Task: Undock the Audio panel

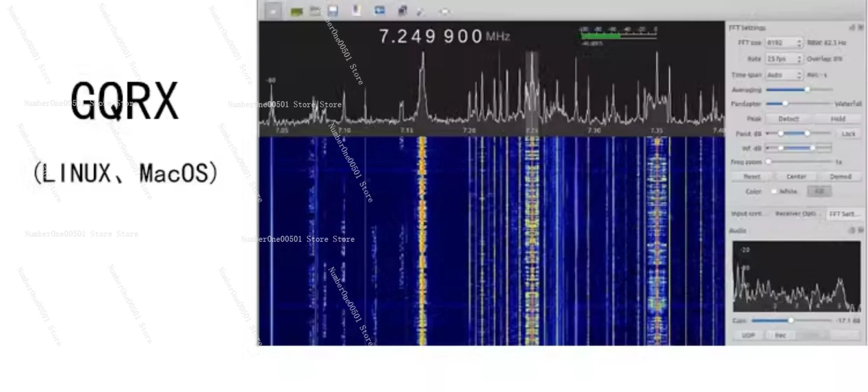Action: point(852,230)
